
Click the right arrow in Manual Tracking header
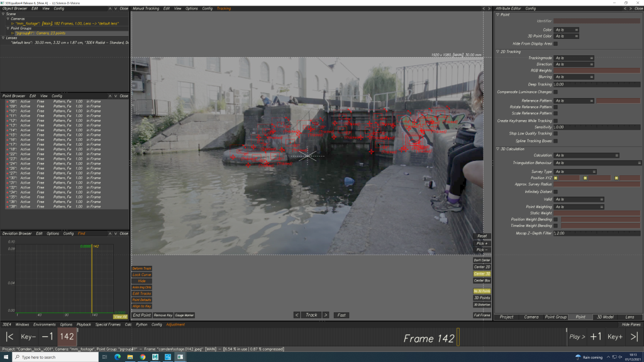[489, 8]
